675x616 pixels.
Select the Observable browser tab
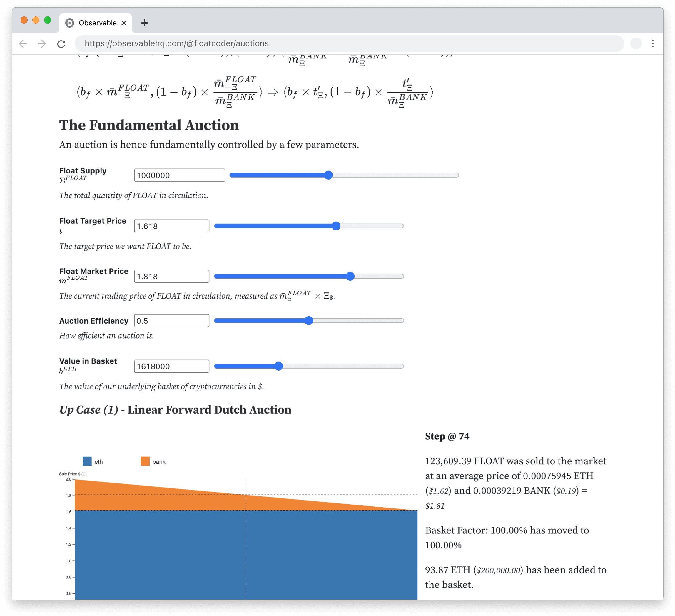click(x=97, y=23)
